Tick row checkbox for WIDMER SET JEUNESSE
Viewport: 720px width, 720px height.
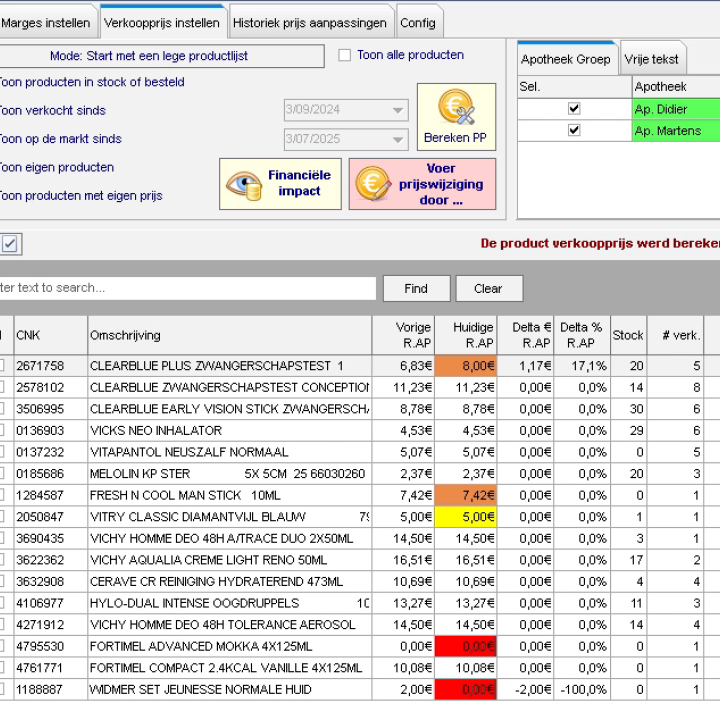[2, 689]
